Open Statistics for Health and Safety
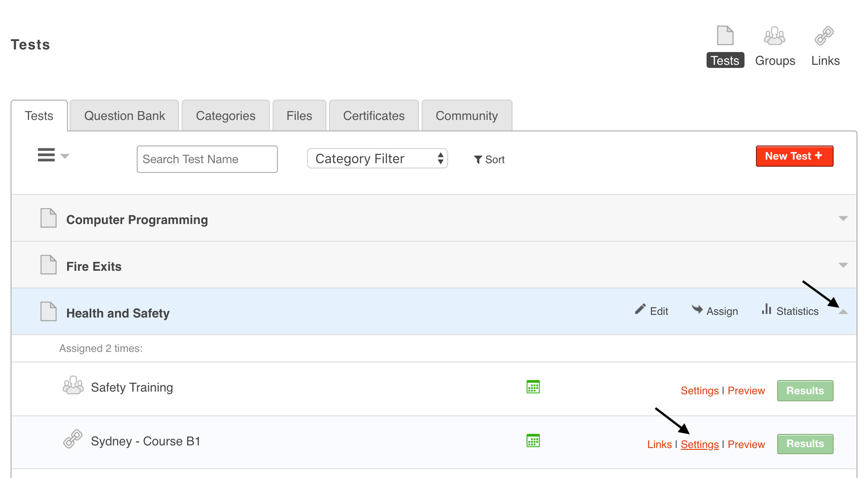Image resolution: width=868 pixels, height=478 pixels. [x=790, y=310]
